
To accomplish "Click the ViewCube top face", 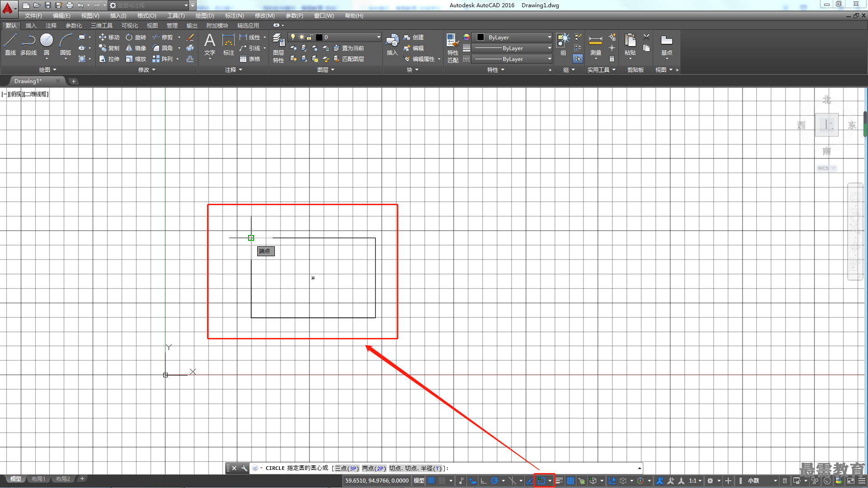I will tap(826, 125).
